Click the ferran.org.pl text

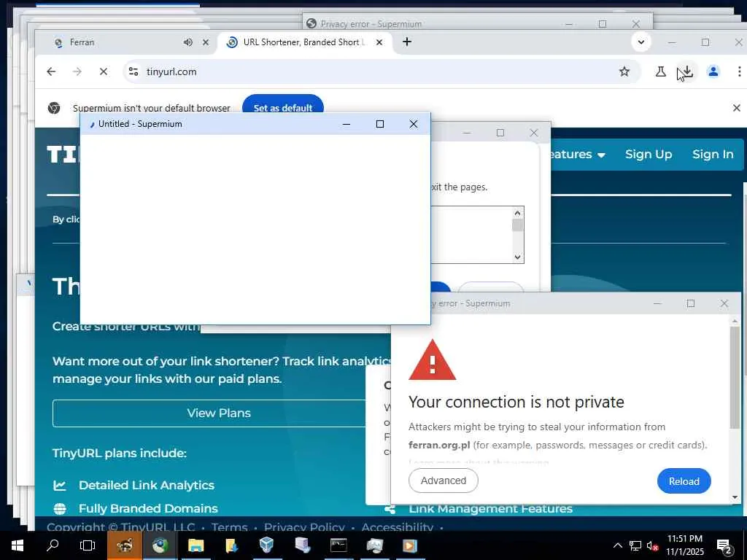pos(438,445)
